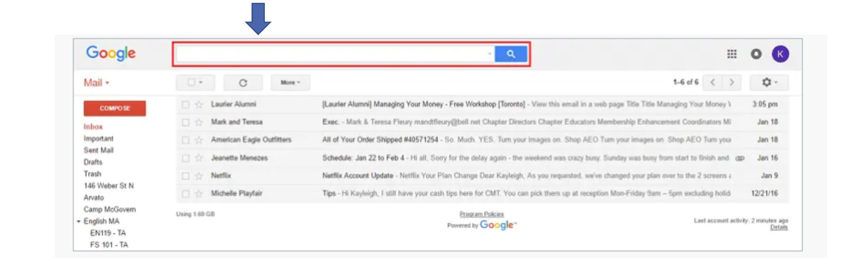The width and height of the screenshot is (868, 258).
Task: Click attachment paperclip on Schedule email
Action: (x=740, y=158)
